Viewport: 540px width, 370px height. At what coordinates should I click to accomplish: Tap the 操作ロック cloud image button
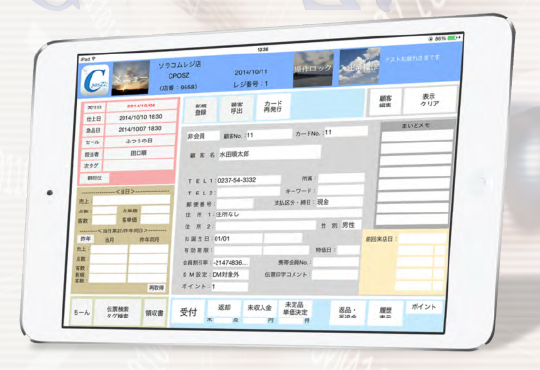click(313, 69)
